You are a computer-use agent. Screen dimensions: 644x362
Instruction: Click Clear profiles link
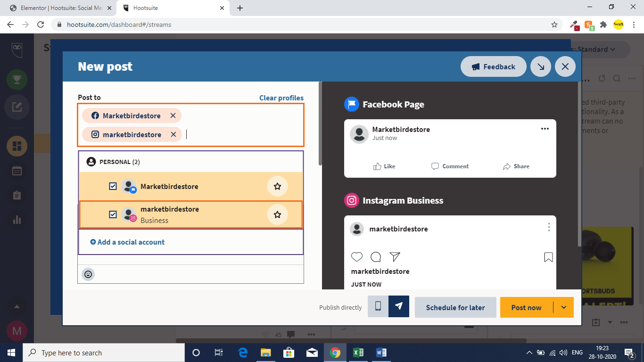point(281,98)
